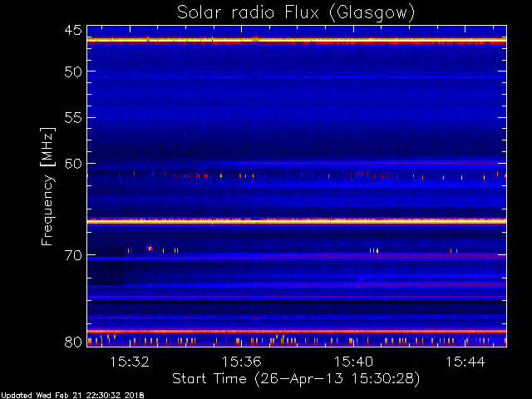Click the '45' frequency tick label
This screenshot has height=399, width=532.
click(x=73, y=31)
